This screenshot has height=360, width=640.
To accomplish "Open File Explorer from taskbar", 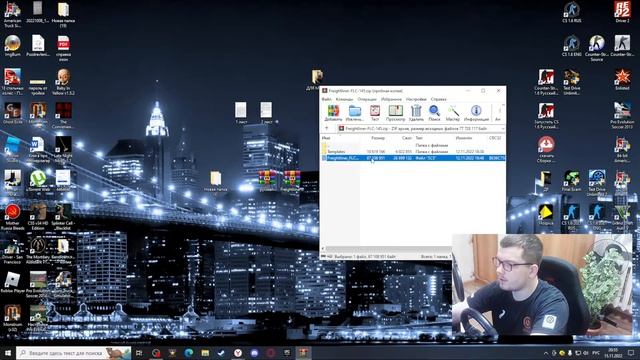I will point(205,353).
